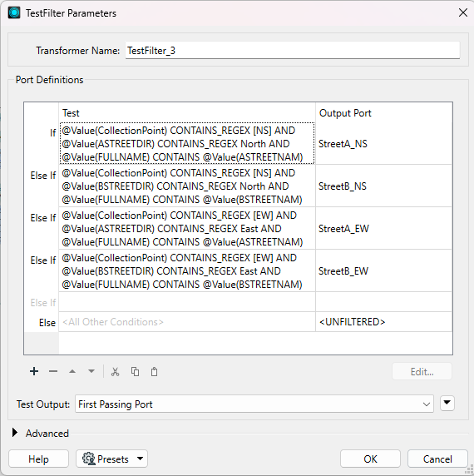Close the TestFilter Parameters dialog
The image size is (474, 476).
[463, 12]
